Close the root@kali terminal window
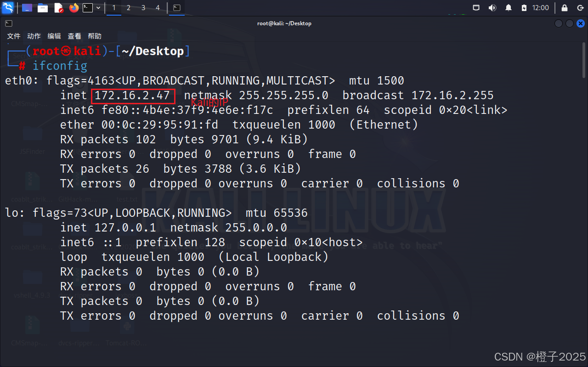 coord(581,23)
